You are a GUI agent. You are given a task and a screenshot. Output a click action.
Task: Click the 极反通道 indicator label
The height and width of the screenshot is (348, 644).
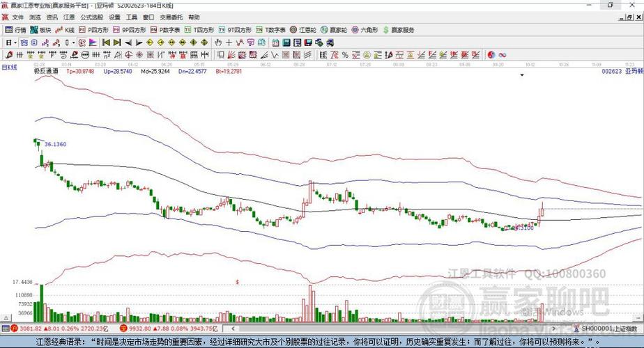click(x=46, y=71)
